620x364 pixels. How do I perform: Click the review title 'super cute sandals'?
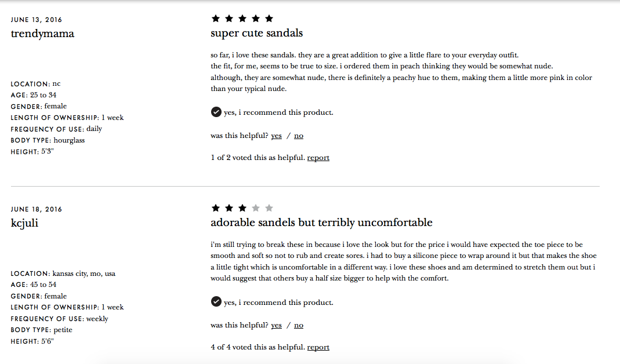256,33
